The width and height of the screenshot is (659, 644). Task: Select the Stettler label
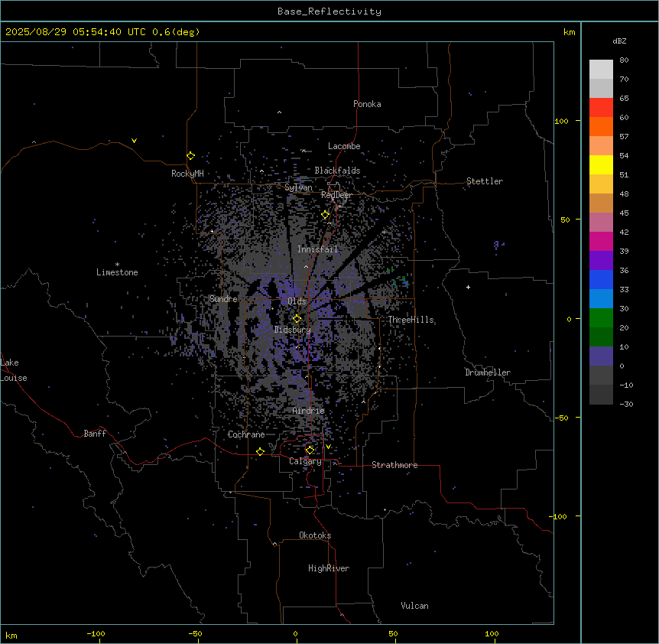coord(485,181)
